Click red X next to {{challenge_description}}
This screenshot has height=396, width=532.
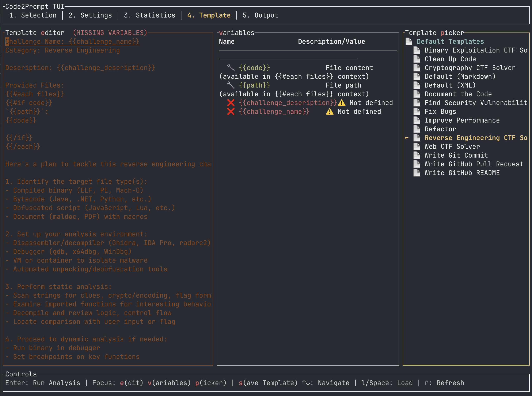point(231,103)
